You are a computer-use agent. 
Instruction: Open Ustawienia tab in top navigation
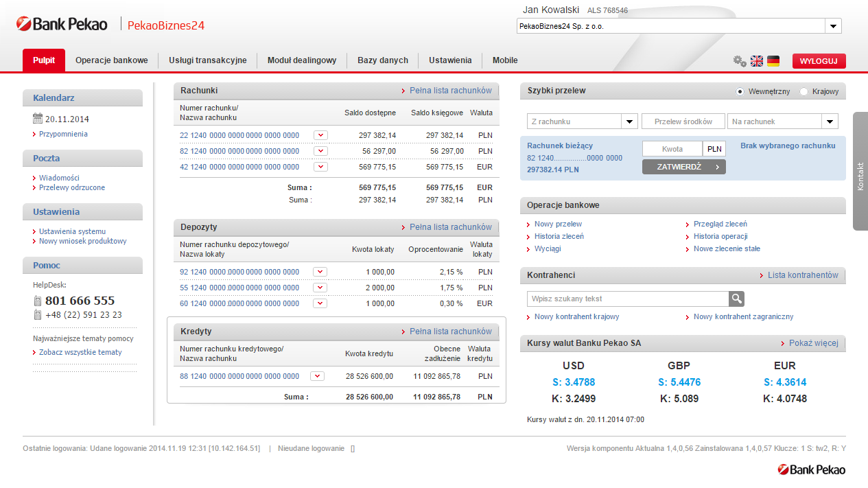450,60
